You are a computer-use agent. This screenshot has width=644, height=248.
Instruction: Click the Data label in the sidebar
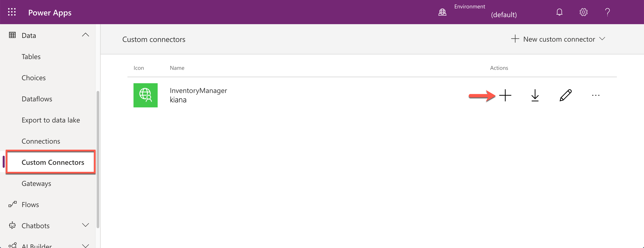(x=29, y=36)
